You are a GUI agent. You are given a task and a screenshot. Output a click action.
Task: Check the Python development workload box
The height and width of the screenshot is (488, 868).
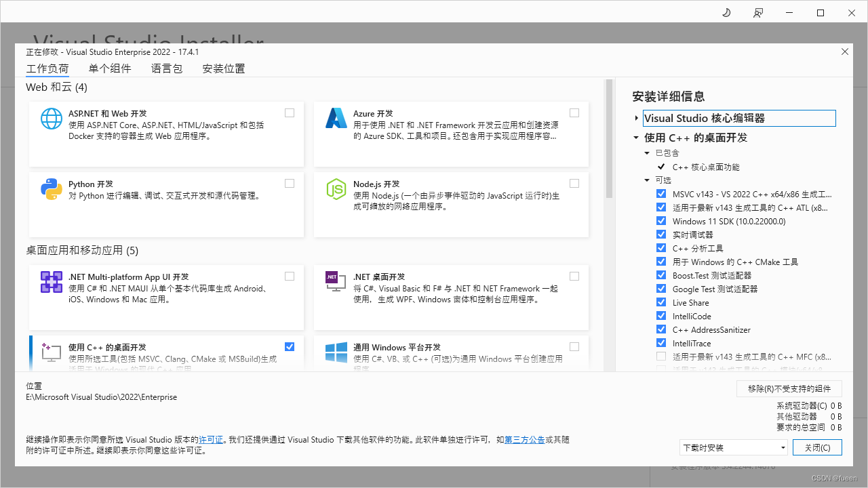[290, 184]
